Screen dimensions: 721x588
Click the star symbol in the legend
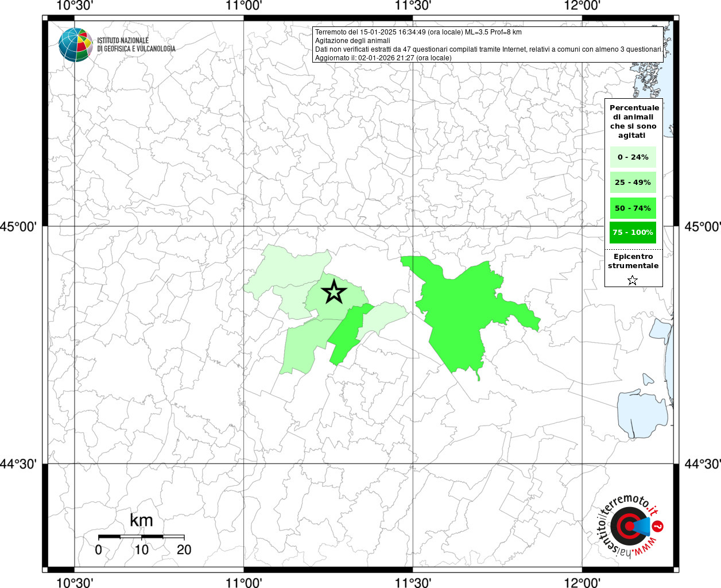(x=633, y=280)
